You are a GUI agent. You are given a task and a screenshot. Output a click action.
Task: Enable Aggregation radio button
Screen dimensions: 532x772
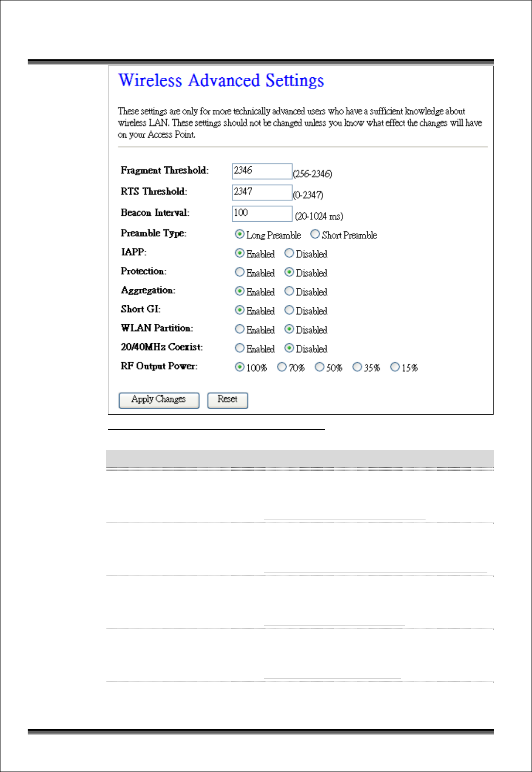[240, 291]
